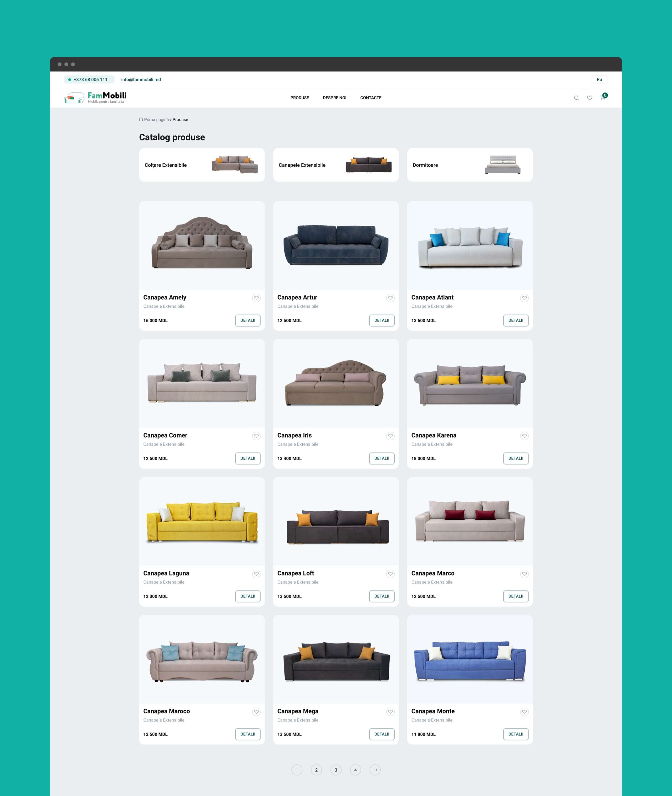Click DETALII for Canapea Marco
Screen dimensions: 672x796
[516, 596]
